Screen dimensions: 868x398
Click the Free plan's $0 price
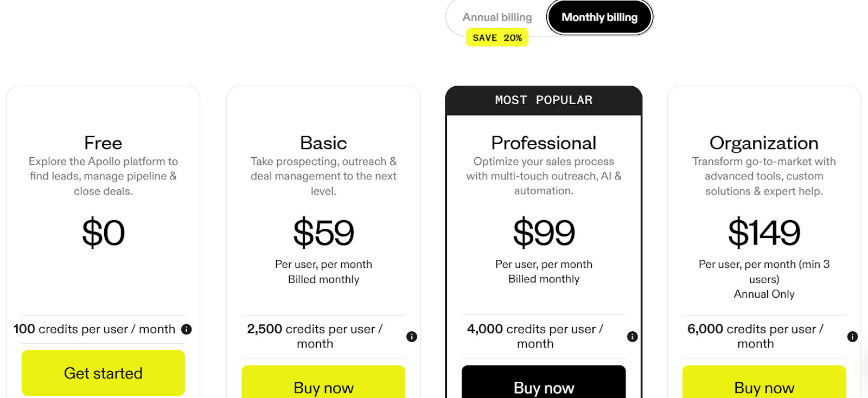(x=103, y=233)
